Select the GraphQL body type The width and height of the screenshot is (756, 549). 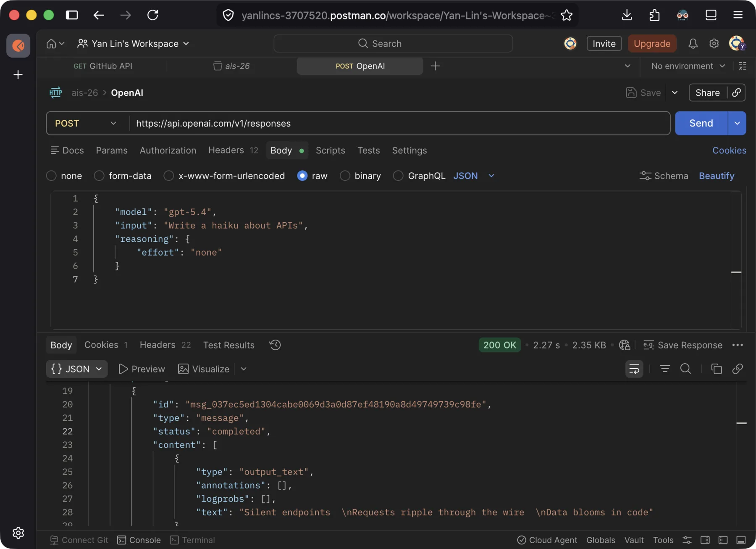[x=398, y=176]
